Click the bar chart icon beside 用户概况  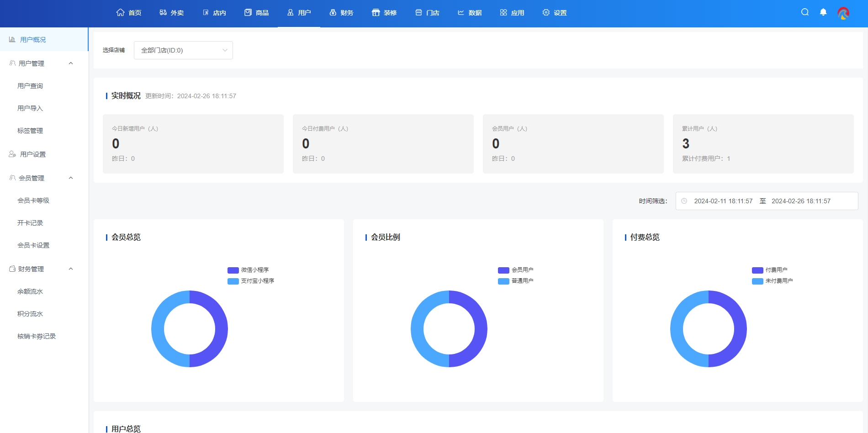[12, 39]
